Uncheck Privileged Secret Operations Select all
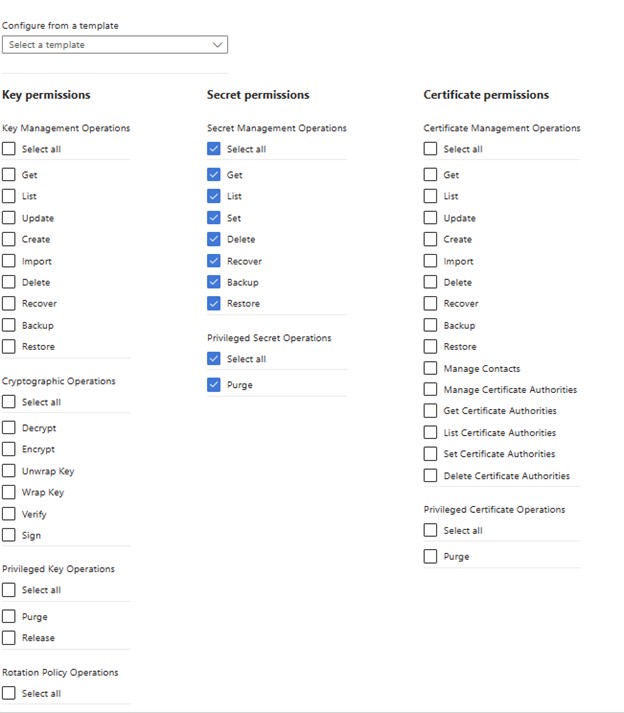 [x=214, y=359]
